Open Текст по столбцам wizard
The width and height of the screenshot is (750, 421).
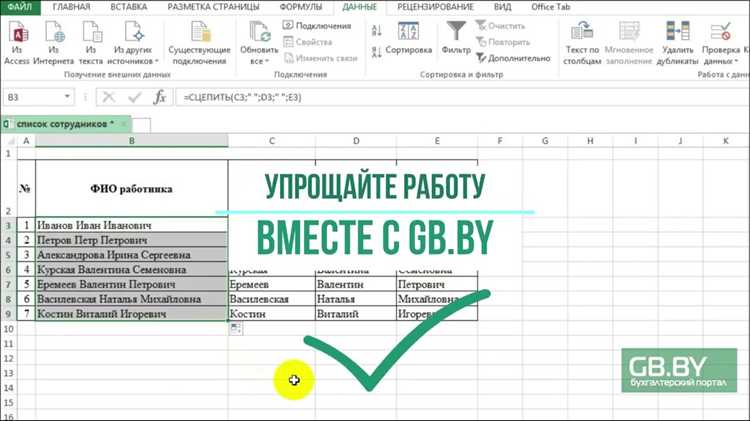coord(582,43)
